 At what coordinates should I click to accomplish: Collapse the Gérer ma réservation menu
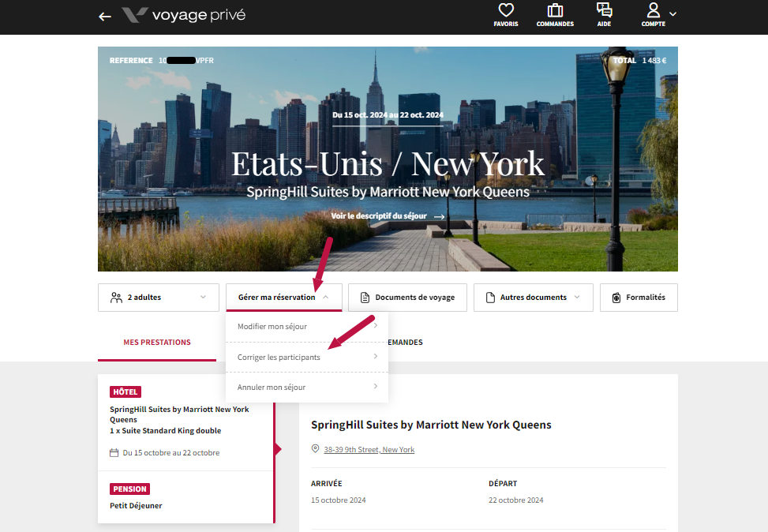coord(283,298)
